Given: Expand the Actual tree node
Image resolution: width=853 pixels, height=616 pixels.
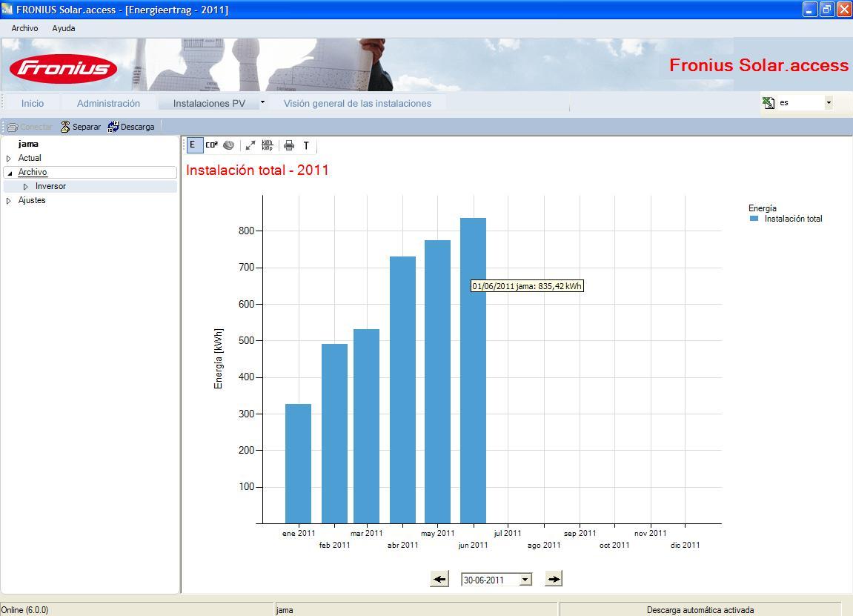Looking at the screenshot, I should pos(9,159).
